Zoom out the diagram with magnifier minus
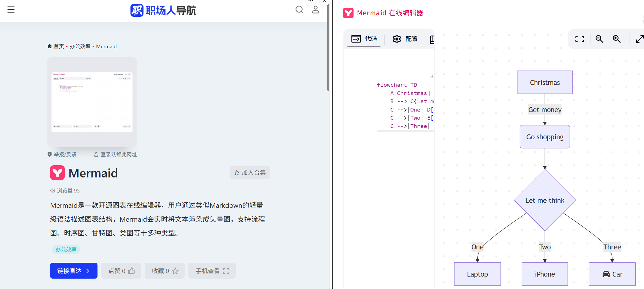 (599, 39)
